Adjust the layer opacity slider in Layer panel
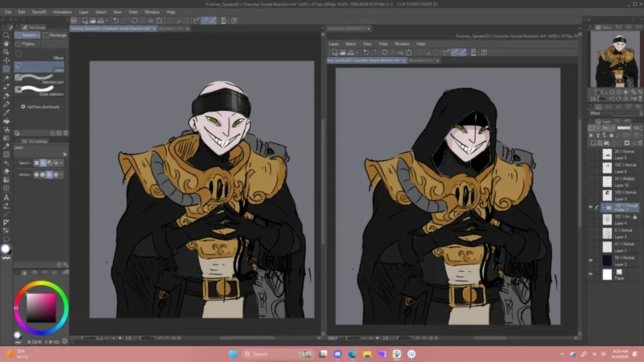The height and width of the screenshot is (362, 644). point(624,128)
